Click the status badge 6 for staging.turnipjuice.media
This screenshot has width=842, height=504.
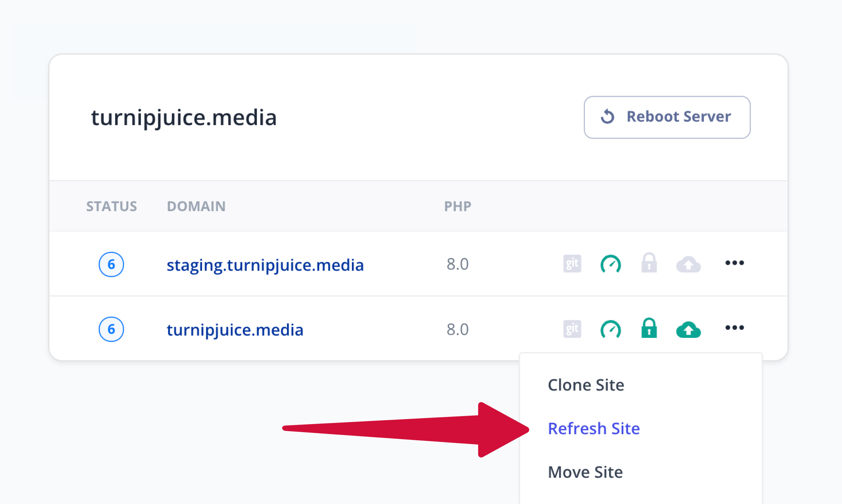click(x=111, y=264)
